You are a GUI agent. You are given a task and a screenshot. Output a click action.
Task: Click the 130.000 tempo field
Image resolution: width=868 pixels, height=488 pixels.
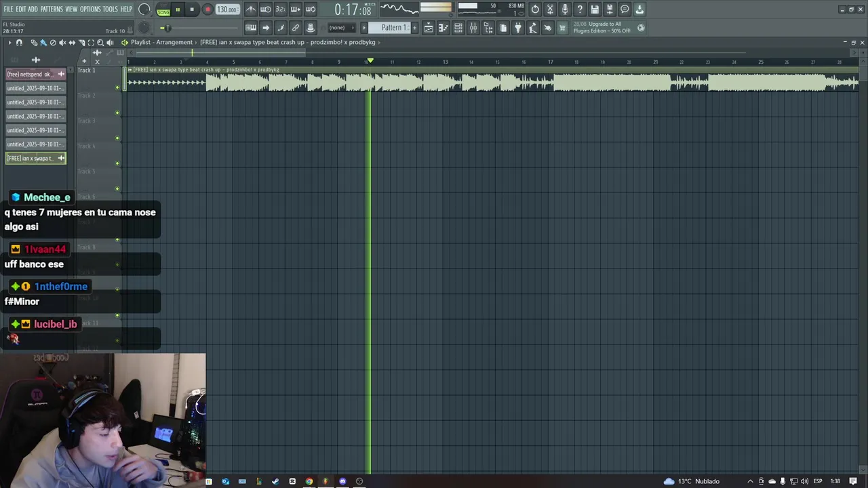click(x=227, y=9)
